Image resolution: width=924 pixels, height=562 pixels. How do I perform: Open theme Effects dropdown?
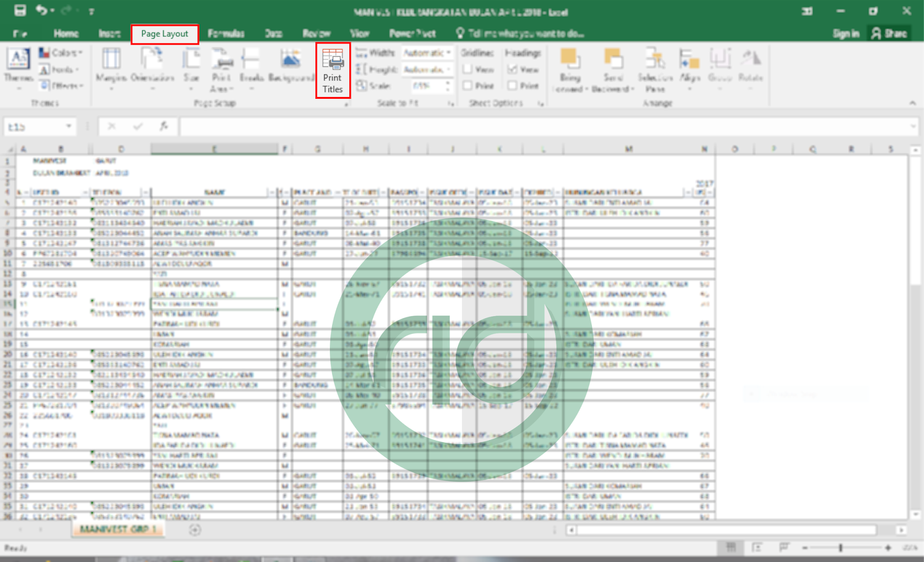tap(61, 85)
